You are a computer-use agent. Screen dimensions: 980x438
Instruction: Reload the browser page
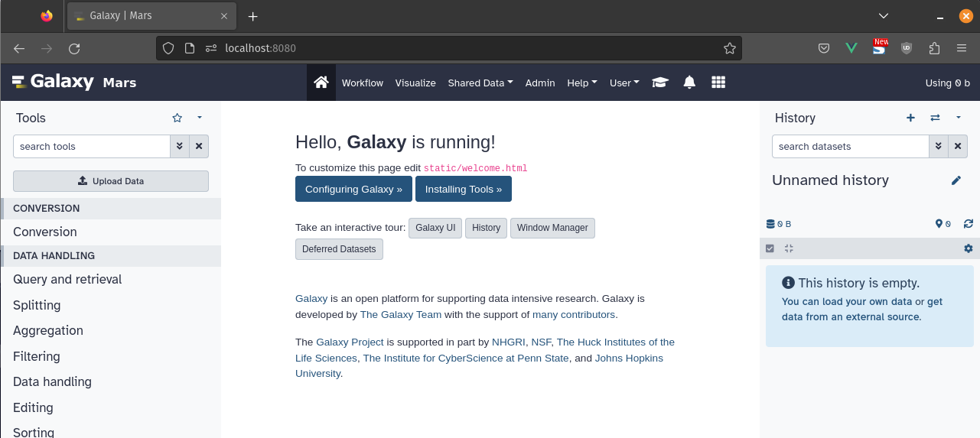click(x=74, y=48)
